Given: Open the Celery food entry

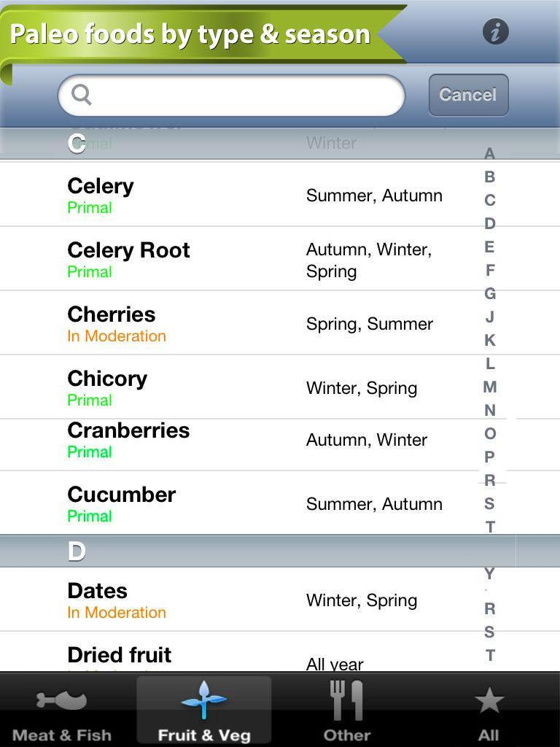Looking at the screenshot, I should tap(241, 195).
